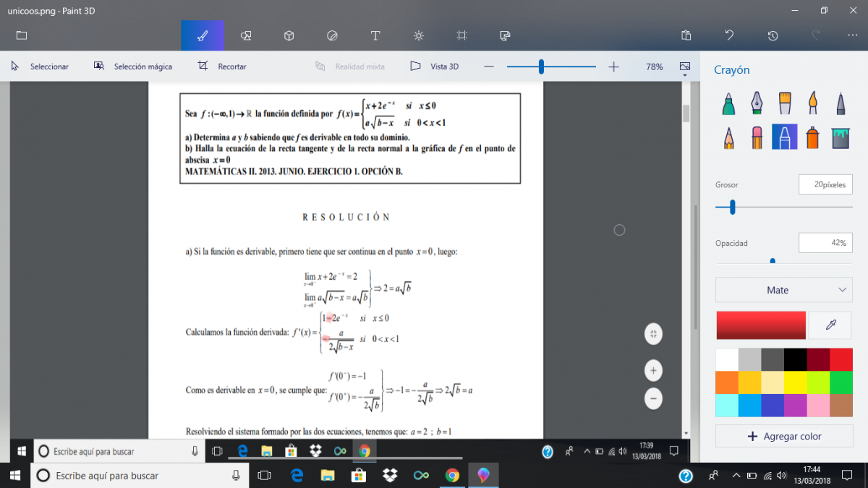Zoom in with the toolbar plus button
The width and height of the screenshot is (868, 488).
(613, 67)
